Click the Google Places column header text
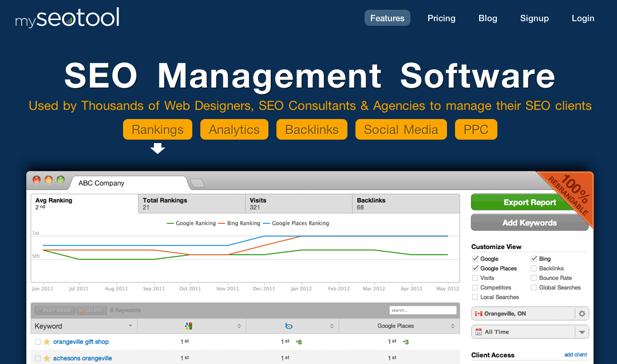 pos(395,326)
